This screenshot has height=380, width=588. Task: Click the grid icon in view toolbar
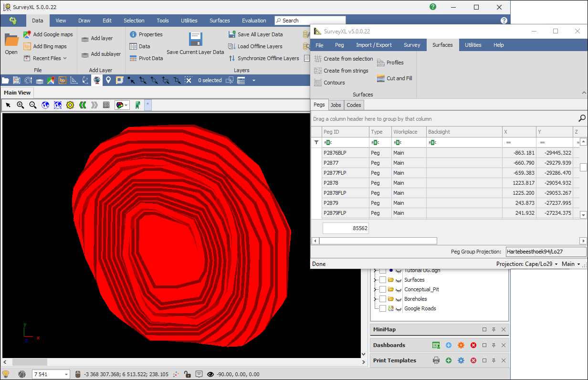tap(106, 105)
